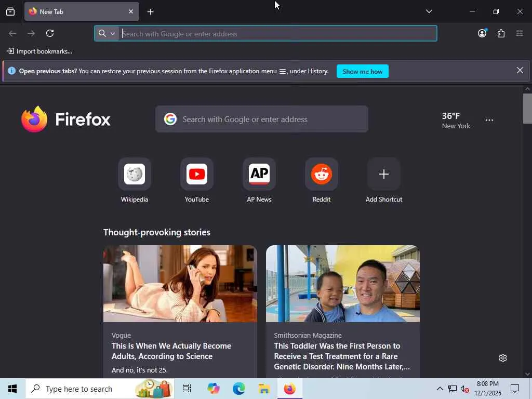The image size is (532, 399).
Task: Click the scrollbar down arrow
Action: click(x=527, y=374)
